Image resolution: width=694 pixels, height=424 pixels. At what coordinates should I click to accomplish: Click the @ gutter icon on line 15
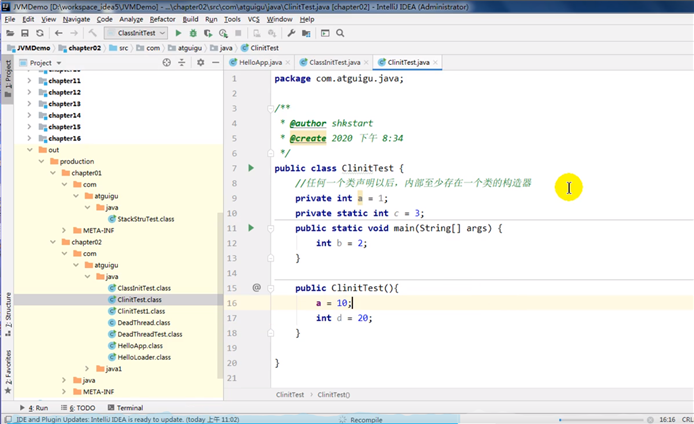(x=256, y=288)
